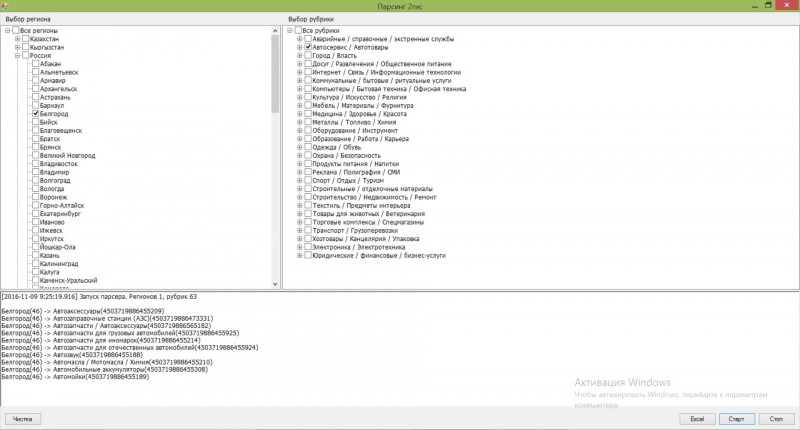Expand the Кыргызстан tree node
Image resolution: width=800 pixels, height=430 pixels.
pyautogui.click(x=18, y=47)
